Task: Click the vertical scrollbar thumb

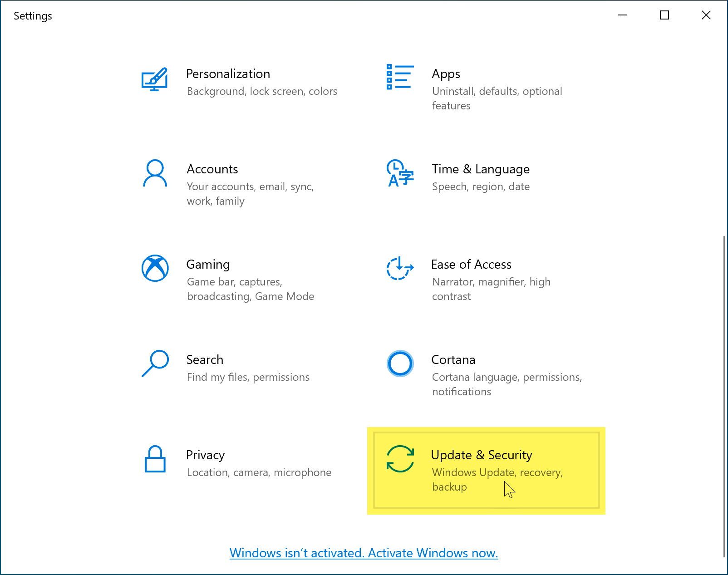Action: [724, 395]
